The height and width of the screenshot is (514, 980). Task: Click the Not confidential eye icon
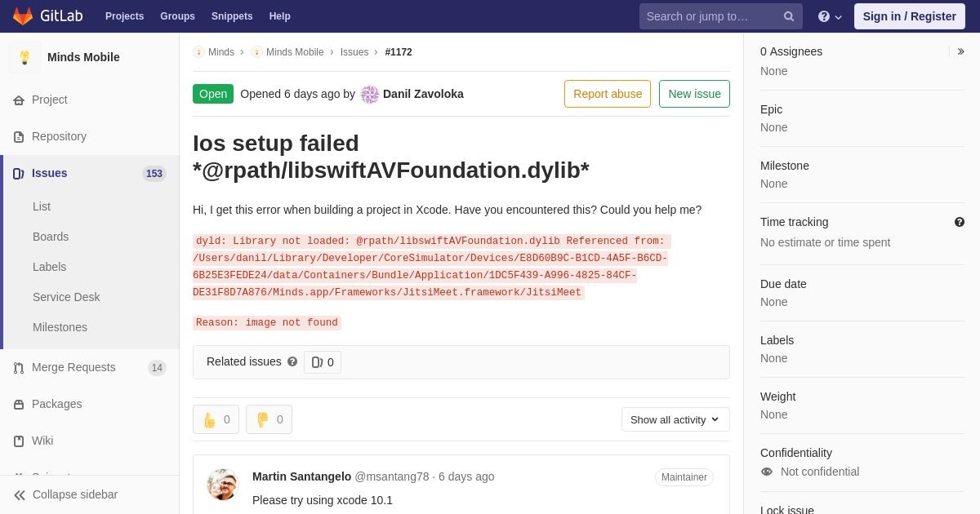767,472
